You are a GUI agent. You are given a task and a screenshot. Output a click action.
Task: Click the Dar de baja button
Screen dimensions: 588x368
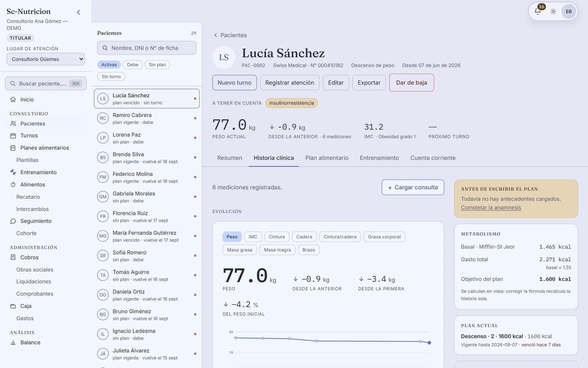click(x=411, y=82)
